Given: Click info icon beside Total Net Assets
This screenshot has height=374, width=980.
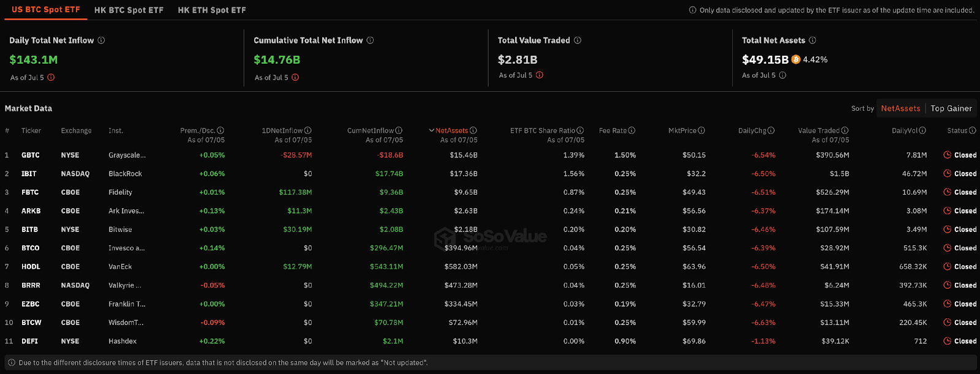Looking at the screenshot, I should pyautogui.click(x=812, y=40).
